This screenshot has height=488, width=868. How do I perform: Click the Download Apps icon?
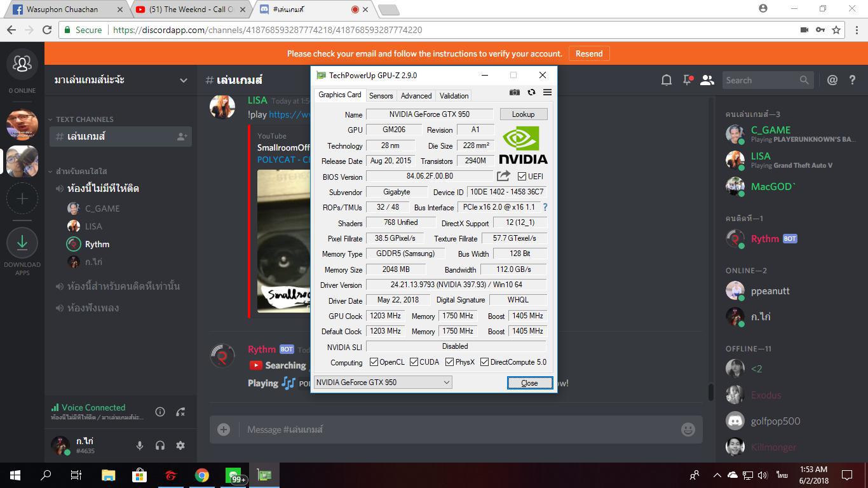tap(22, 243)
